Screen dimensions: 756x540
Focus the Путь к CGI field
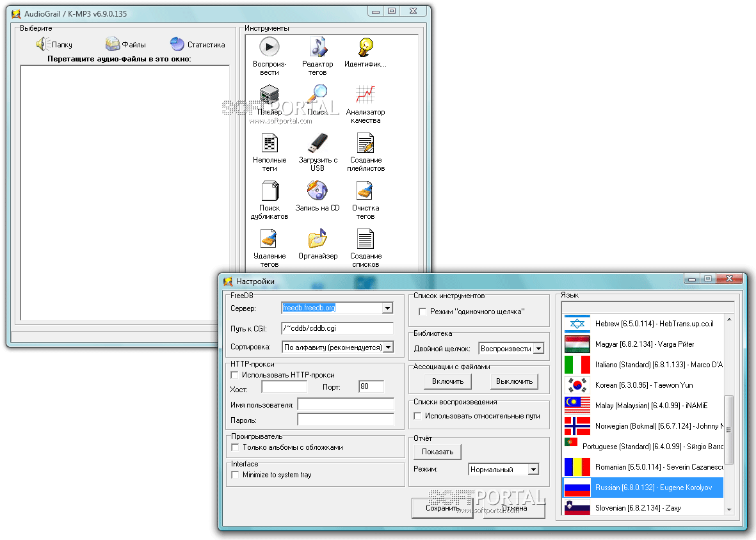(x=337, y=328)
